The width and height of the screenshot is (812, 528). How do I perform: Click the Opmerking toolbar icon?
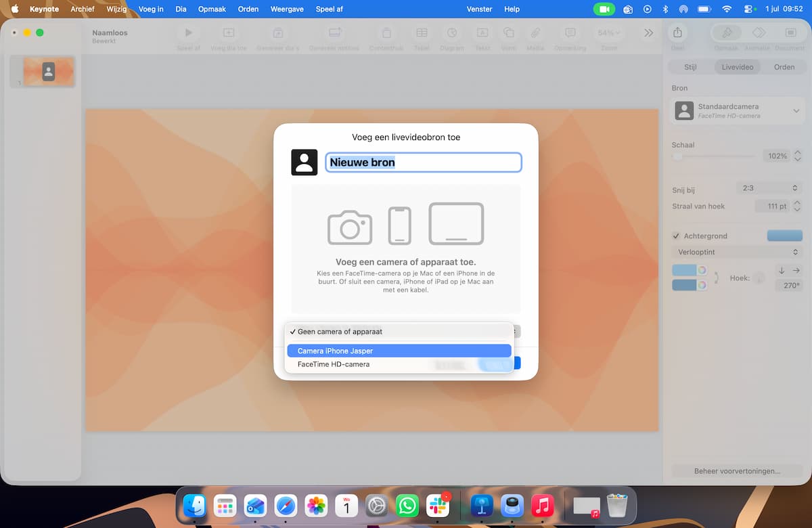pos(570,32)
